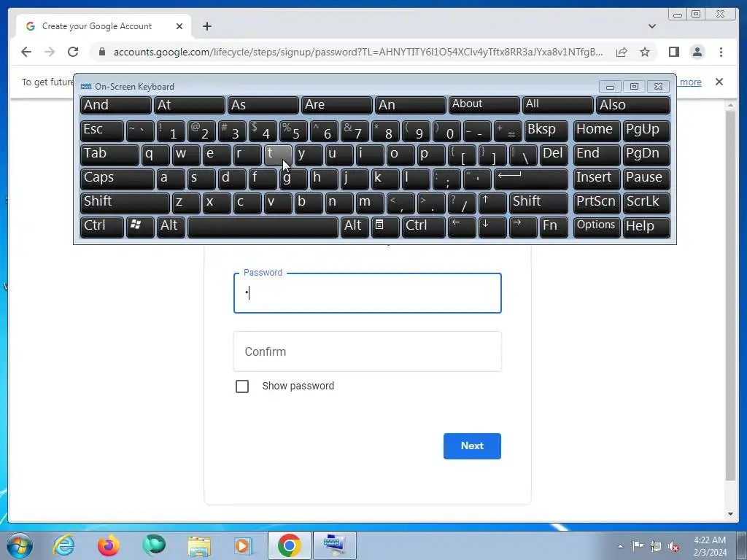Toggle ScrLk key on keyboard
This screenshot has width=747, height=560.
(x=646, y=203)
